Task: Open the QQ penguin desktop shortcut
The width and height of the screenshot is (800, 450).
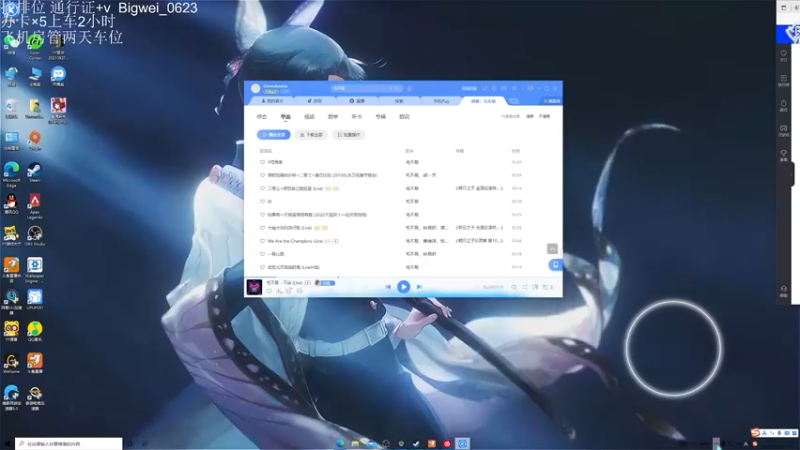Action: [x=11, y=204]
